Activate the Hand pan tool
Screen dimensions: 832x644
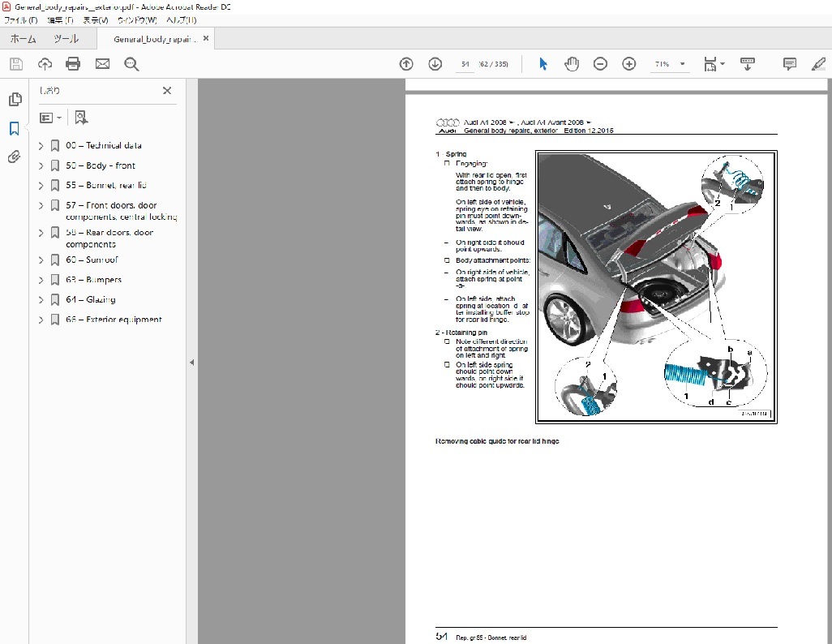coord(572,64)
